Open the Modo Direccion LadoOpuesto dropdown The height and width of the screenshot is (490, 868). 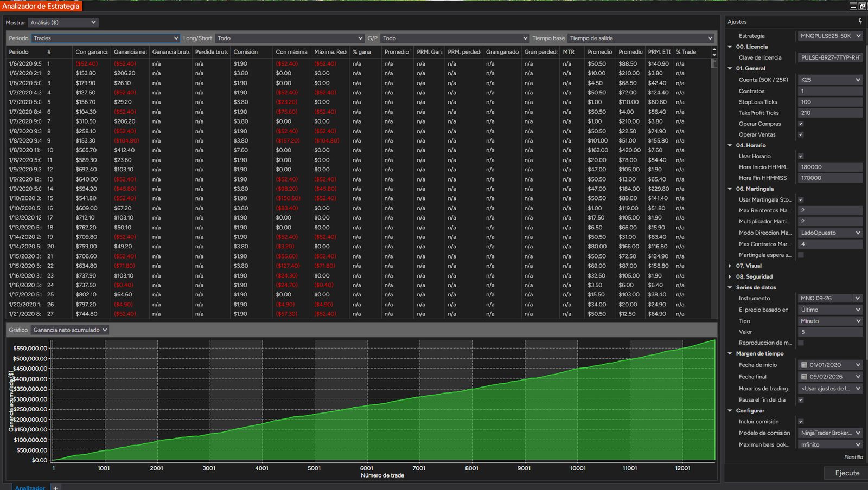tap(830, 233)
